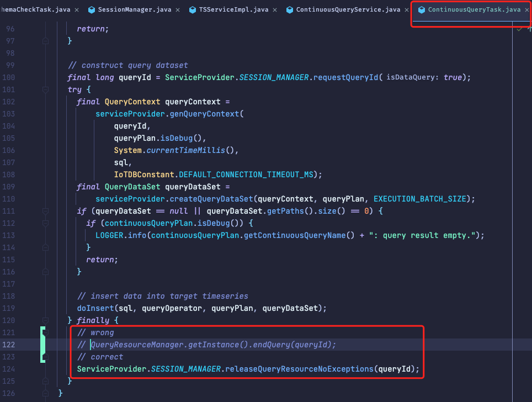
Task: Collapse the isDebug if block at line 112
Action: pyautogui.click(x=45, y=224)
